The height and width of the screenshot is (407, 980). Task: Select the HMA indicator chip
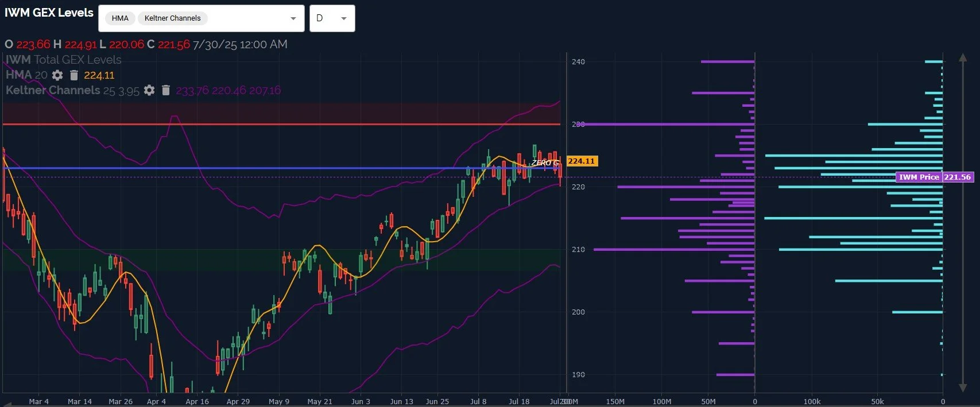(x=120, y=18)
